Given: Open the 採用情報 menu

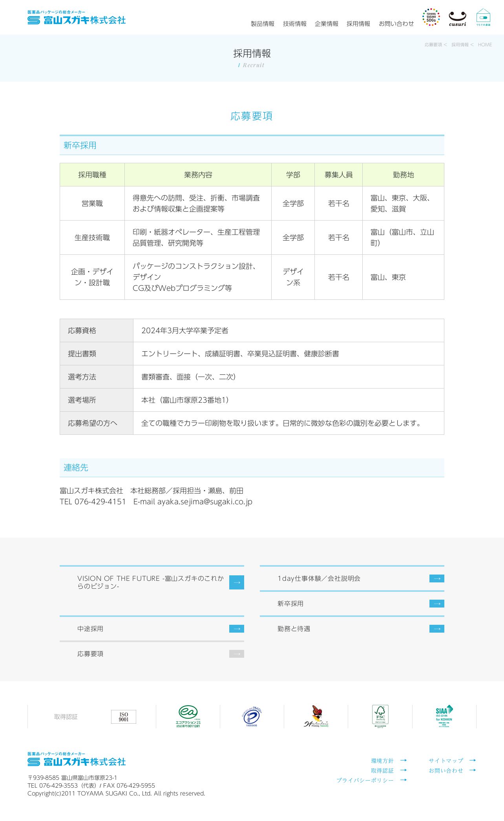Looking at the screenshot, I should pyautogui.click(x=358, y=24).
